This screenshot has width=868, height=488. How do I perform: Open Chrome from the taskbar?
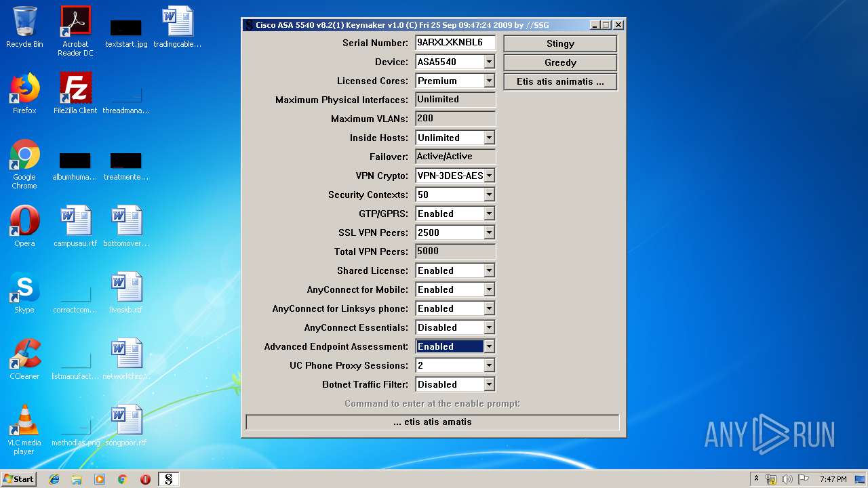click(123, 479)
